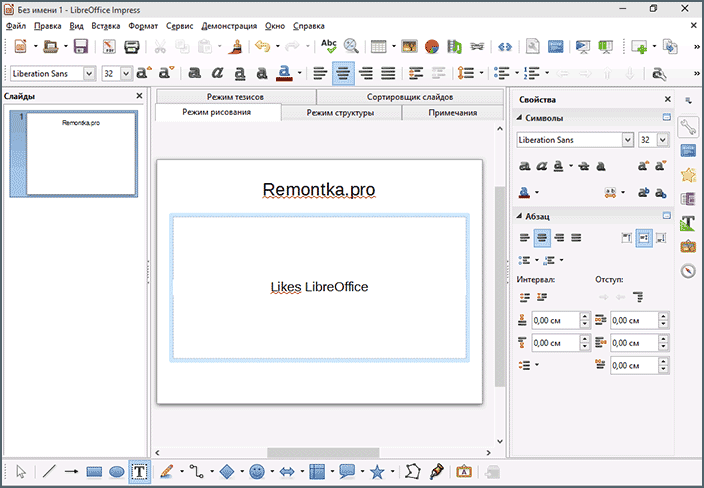Close the Свойства sidebar panel

tap(667, 99)
